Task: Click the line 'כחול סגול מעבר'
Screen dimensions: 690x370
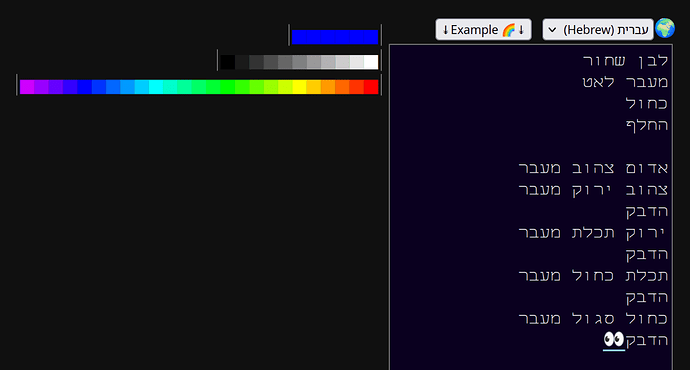Action: (x=593, y=319)
